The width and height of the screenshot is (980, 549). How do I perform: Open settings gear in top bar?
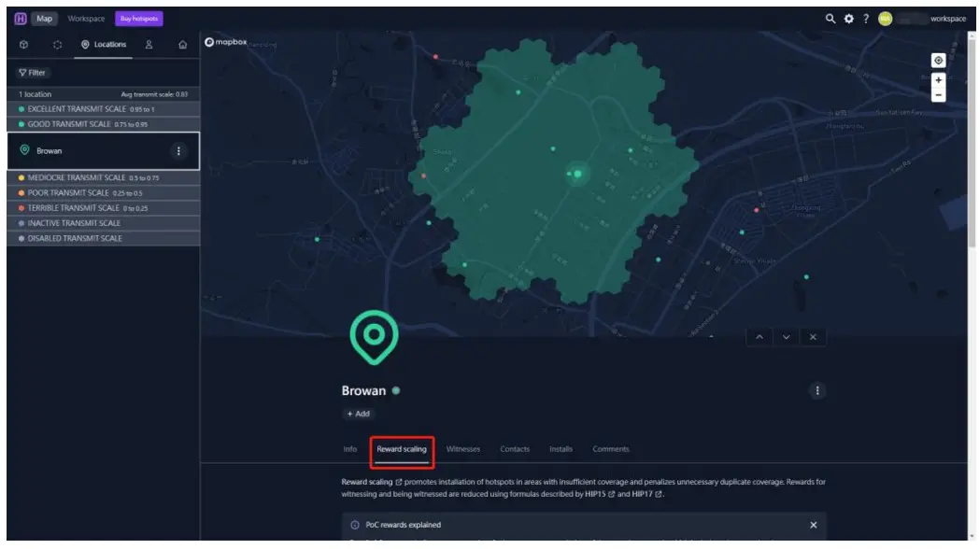pyautogui.click(x=848, y=19)
